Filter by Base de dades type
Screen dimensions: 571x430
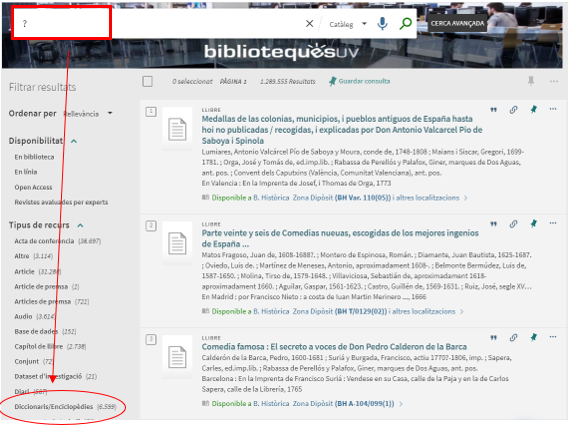pos(45,331)
